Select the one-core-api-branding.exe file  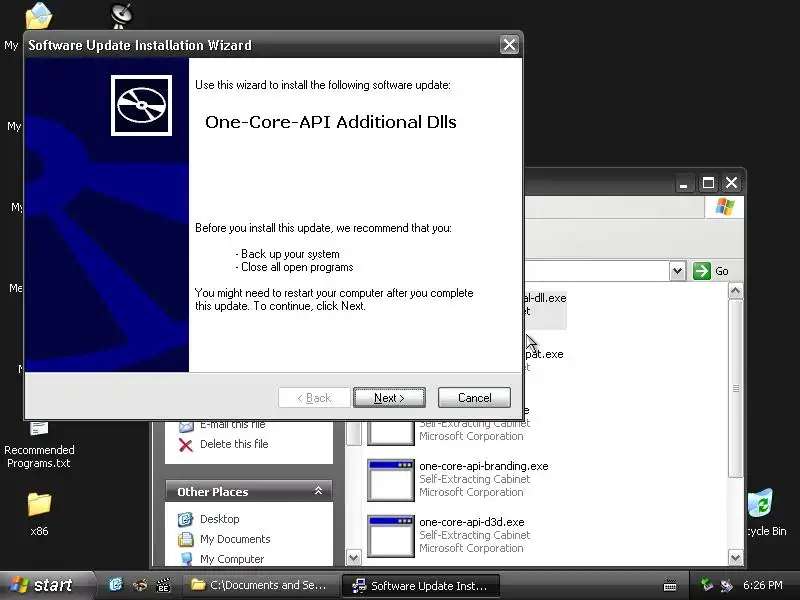(x=458, y=479)
